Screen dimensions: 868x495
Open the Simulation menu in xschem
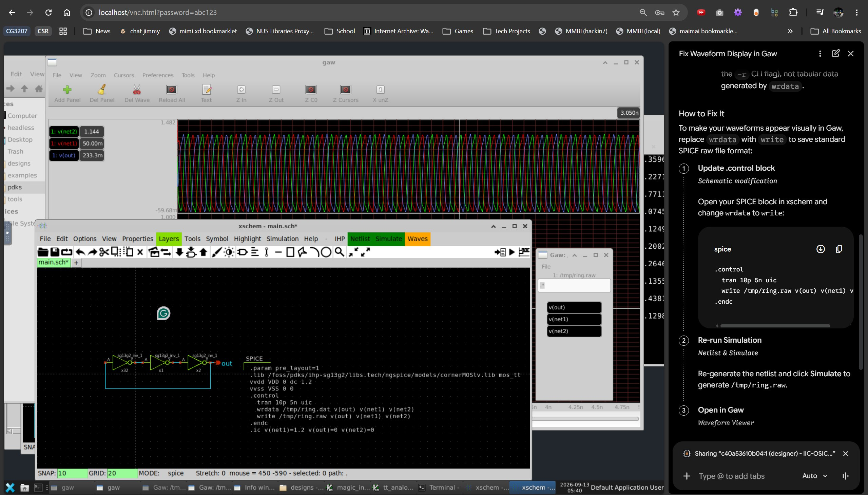tap(283, 239)
